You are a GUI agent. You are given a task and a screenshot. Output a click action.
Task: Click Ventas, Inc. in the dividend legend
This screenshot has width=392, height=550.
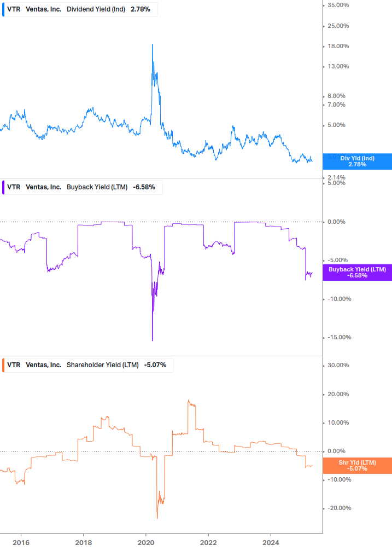point(43,9)
